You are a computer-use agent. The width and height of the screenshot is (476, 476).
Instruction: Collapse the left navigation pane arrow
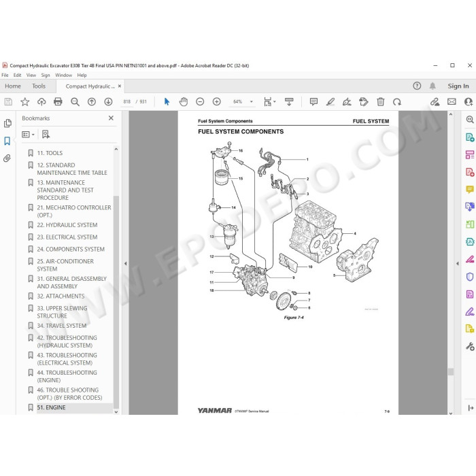(125, 264)
